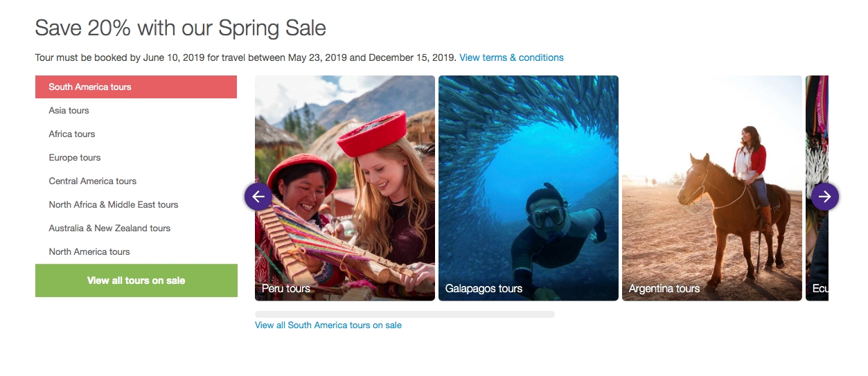The height and width of the screenshot is (376, 868).
Task: Click the Peru tours caption text
Action: coord(286,289)
